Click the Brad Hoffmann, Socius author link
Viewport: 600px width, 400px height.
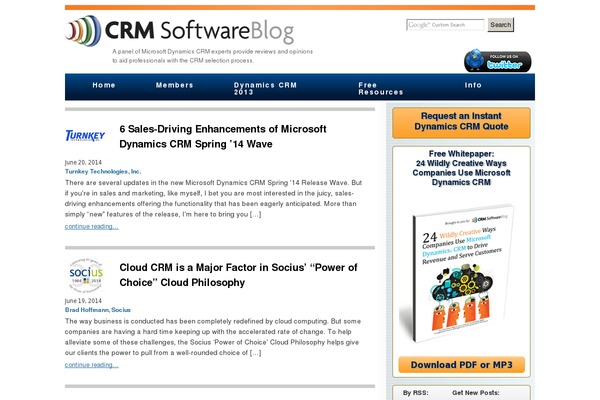point(98,310)
